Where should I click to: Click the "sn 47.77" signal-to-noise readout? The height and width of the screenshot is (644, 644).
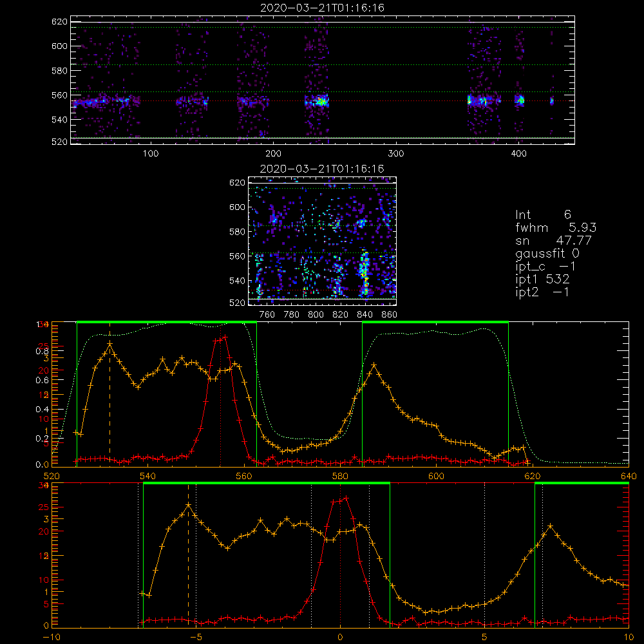click(553, 240)
